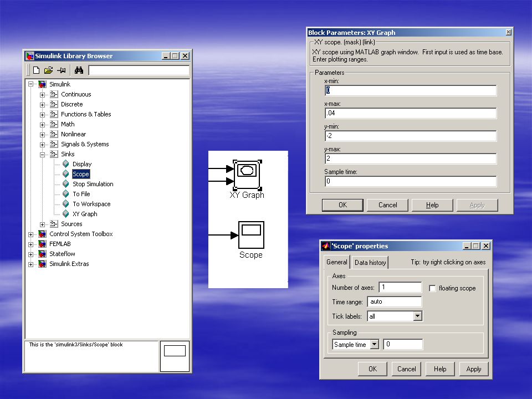This screenshot has height=399, width=532.
Task: Click the Discrete library icon
Action: click(54, 104)
